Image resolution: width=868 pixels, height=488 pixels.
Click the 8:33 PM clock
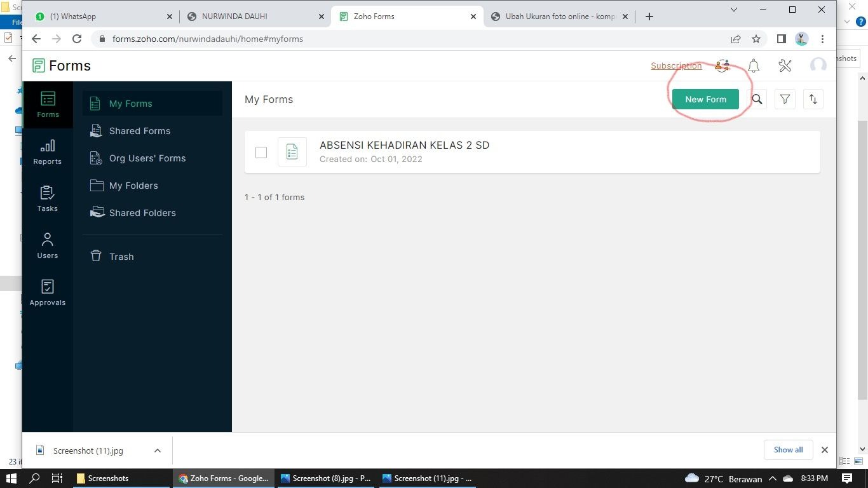(x=815, y=478)
